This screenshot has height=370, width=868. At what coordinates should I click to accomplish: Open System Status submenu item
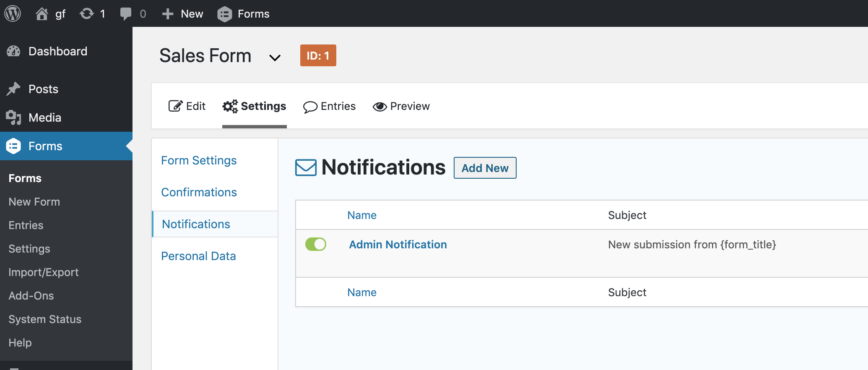tap(45, 319)
